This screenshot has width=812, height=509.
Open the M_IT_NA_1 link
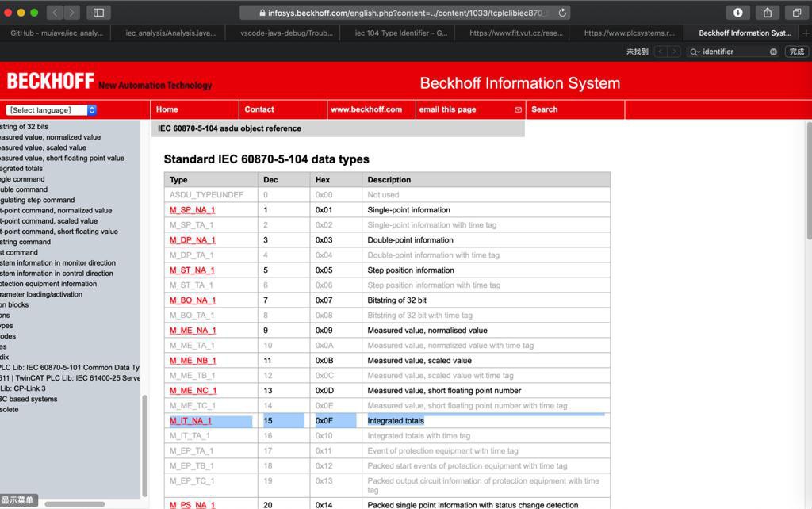pyautogui.click(x=190, y=420)
